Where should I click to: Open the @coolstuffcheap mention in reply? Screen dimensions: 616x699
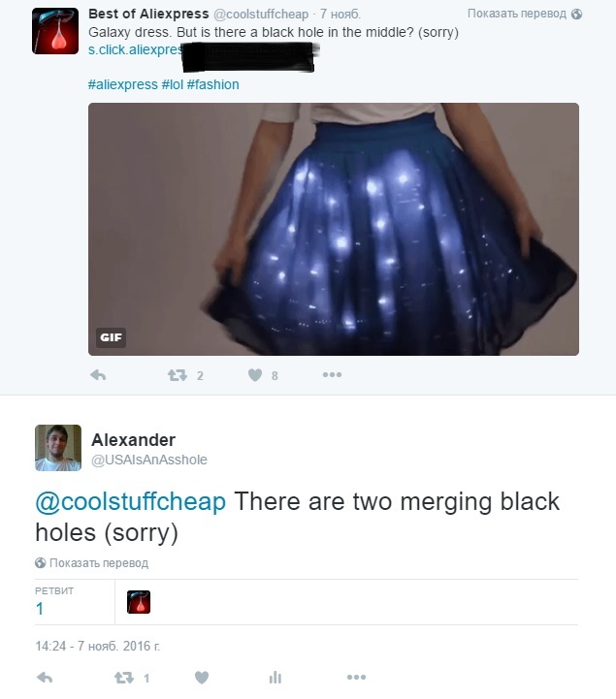130,502
